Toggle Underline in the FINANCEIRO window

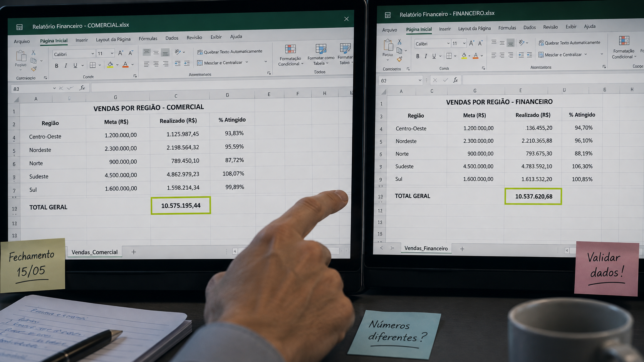(x=434, y=56)
